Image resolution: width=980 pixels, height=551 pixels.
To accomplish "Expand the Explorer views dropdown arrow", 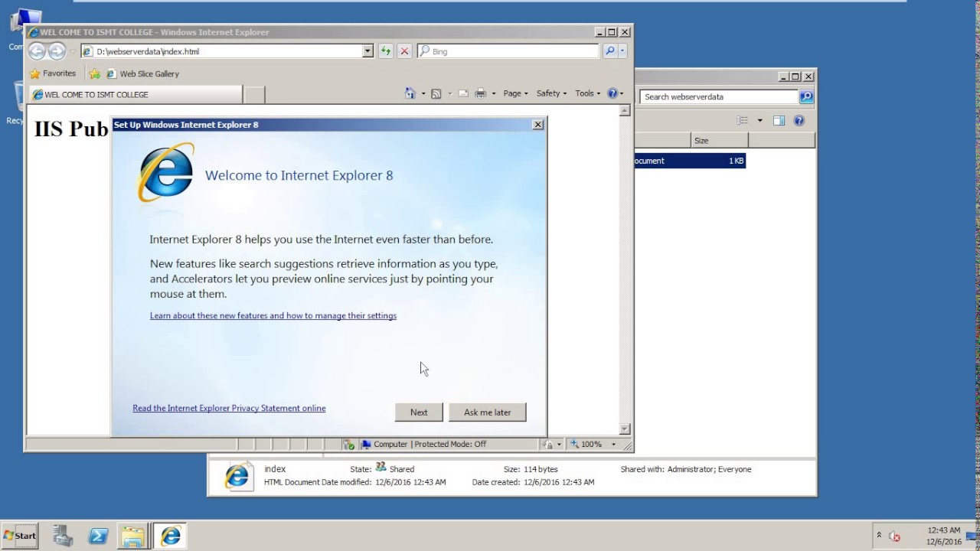I will [759, 120].
